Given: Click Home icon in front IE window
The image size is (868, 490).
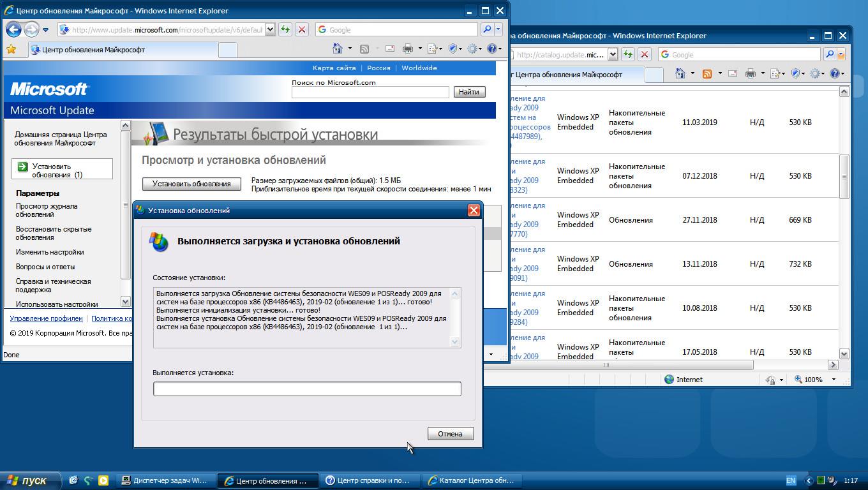Looking at the screenshot, I should pyautogui.click(x=338, y=48).
